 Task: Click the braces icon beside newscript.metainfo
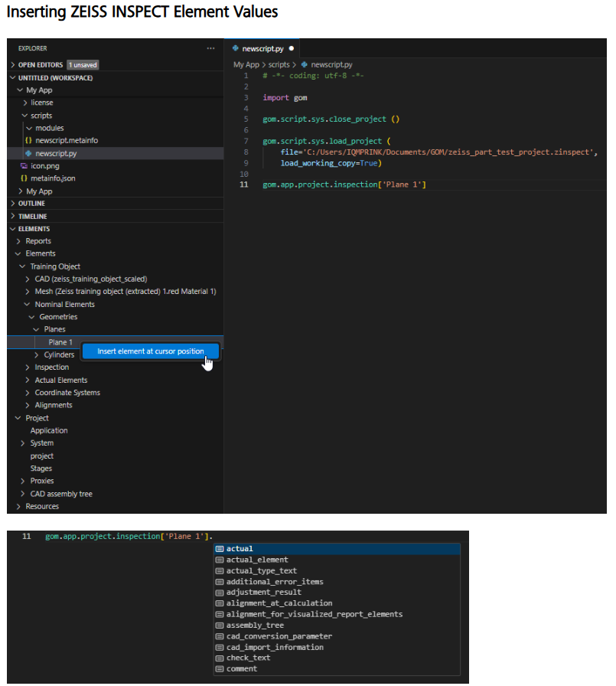tap(28, 140)
